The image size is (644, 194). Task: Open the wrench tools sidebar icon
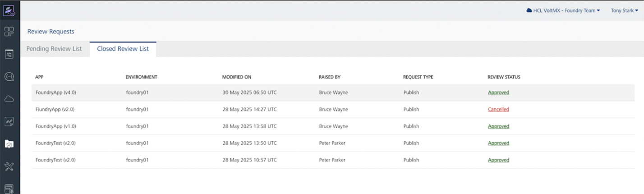point(9,166)
